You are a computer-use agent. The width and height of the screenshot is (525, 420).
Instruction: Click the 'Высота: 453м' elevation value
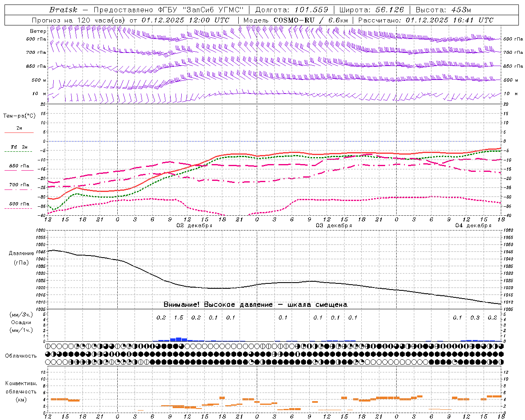coord(443,10)
